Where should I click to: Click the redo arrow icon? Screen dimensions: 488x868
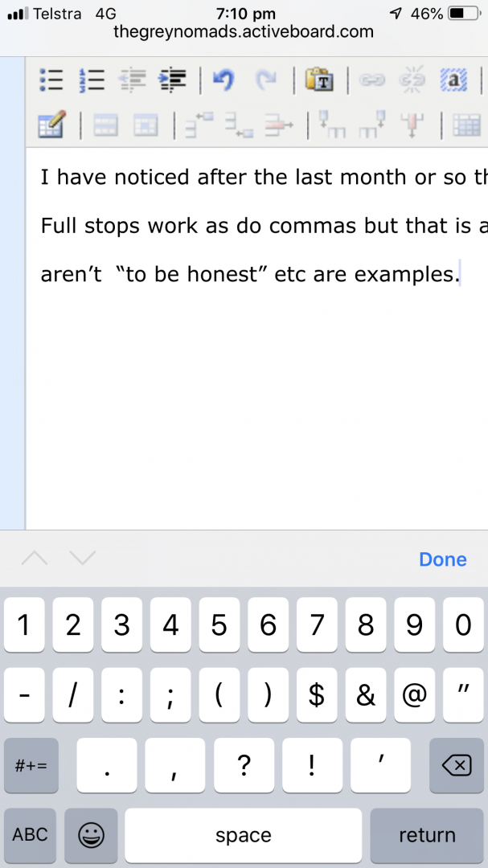(265, 80)
